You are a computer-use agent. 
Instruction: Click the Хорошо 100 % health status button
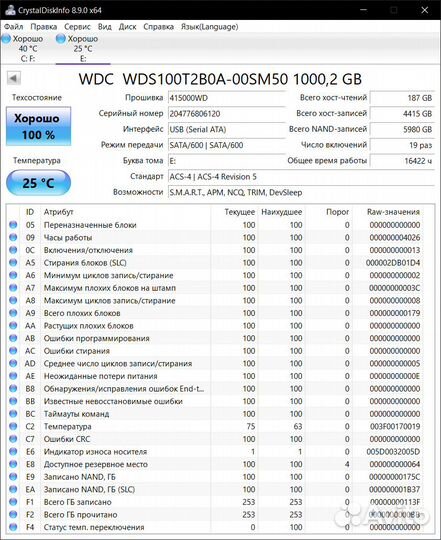[x=39, y=126]
